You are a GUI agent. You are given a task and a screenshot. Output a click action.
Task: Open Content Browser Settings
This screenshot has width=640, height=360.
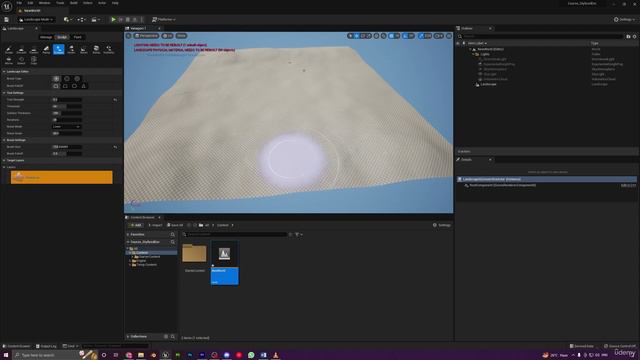pos(442,225)
